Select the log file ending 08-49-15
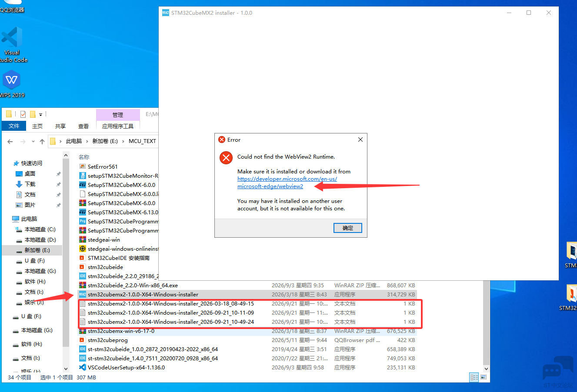Viewport: 577px width, 392px height. 171,303
